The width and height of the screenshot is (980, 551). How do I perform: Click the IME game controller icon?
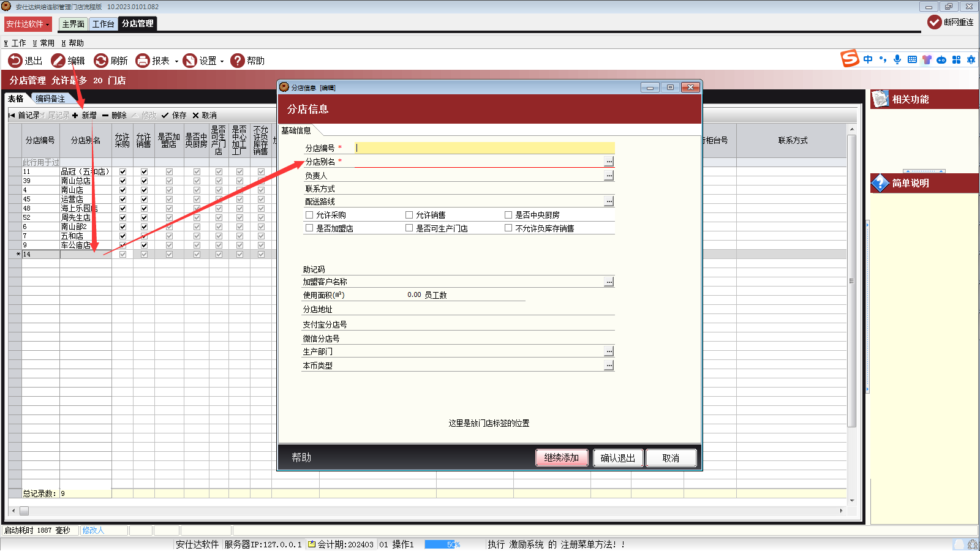[941, 59]
